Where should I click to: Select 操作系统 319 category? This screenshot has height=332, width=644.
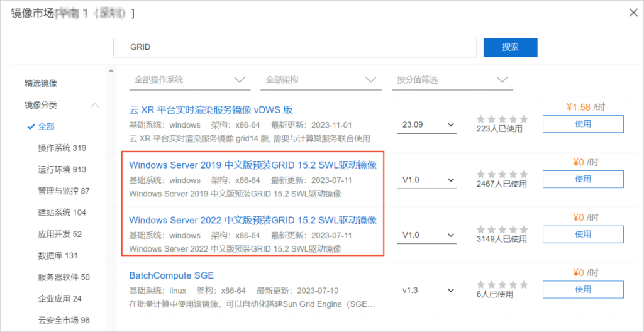pyautogui.click(x=62, y=148)
